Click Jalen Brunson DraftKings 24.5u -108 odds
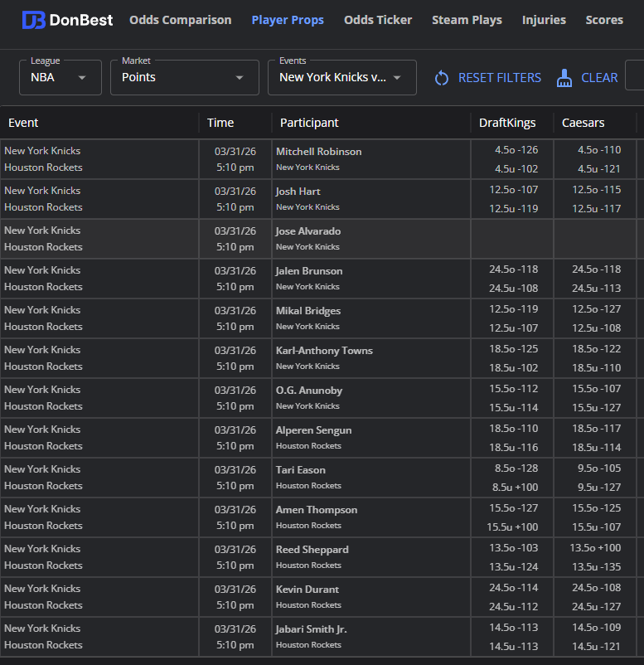Image resolution: width=644 pixels, height=665 pixels. click(x=513, y=289)
